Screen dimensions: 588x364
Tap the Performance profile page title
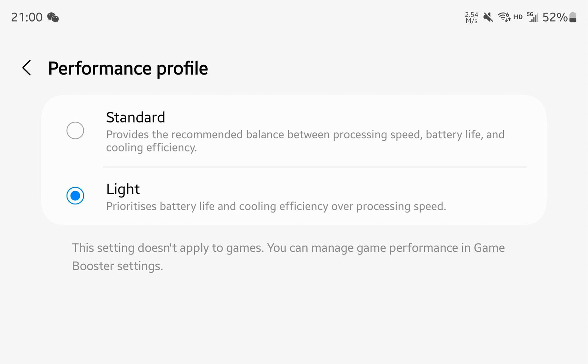pos(128,68)
